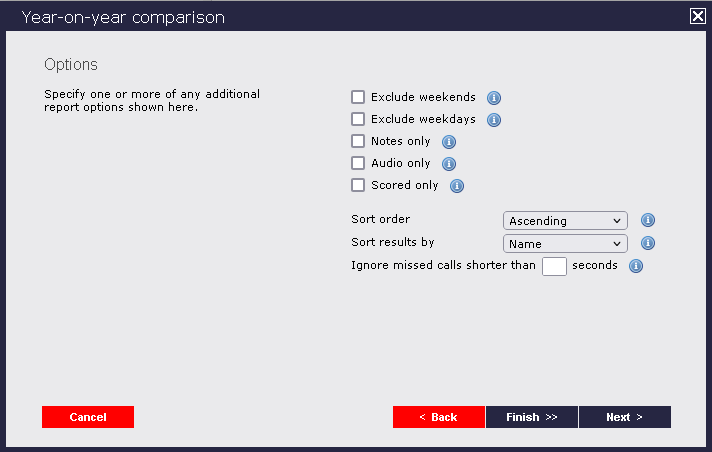
Task: Click info icon for Sort results by
Action: point(647,243)
